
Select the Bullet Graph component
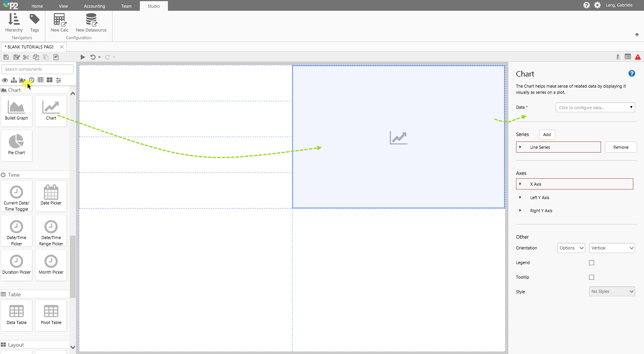tap(17, 111)
